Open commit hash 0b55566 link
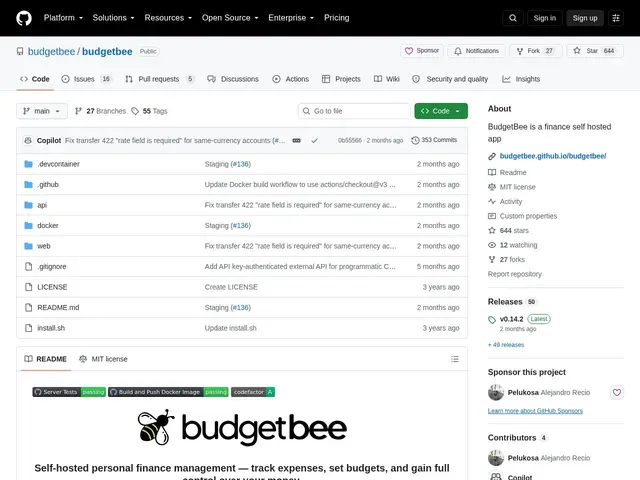 pyautogui.click(x=350, y=140)
